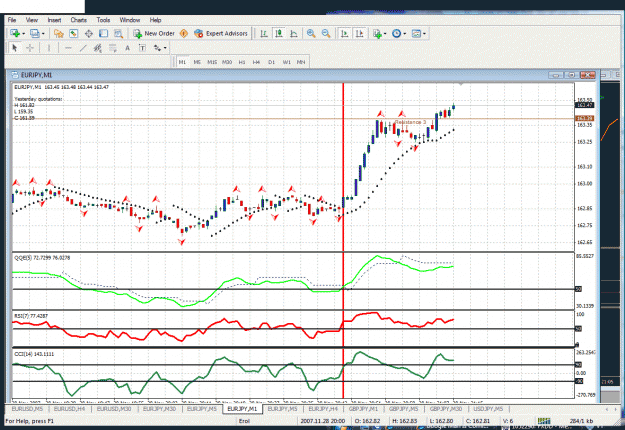Toggle the Expert Advisors button

coord(221,33)
